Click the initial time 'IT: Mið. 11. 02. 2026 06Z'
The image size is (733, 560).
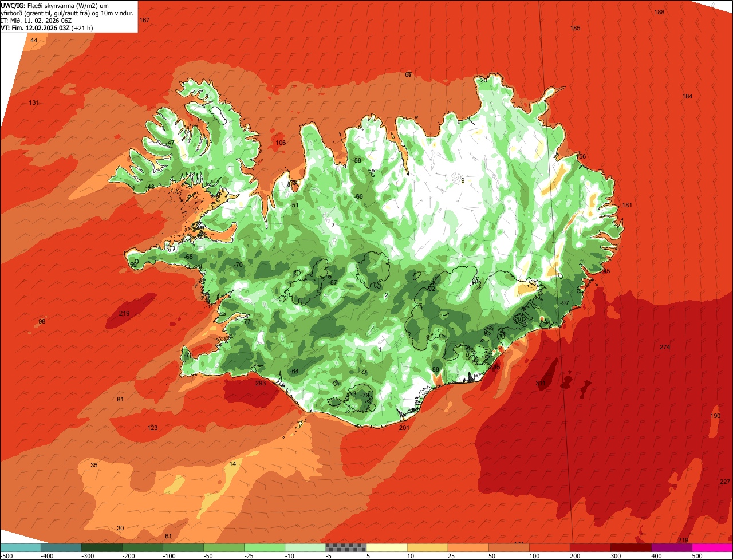pos(36,20)
